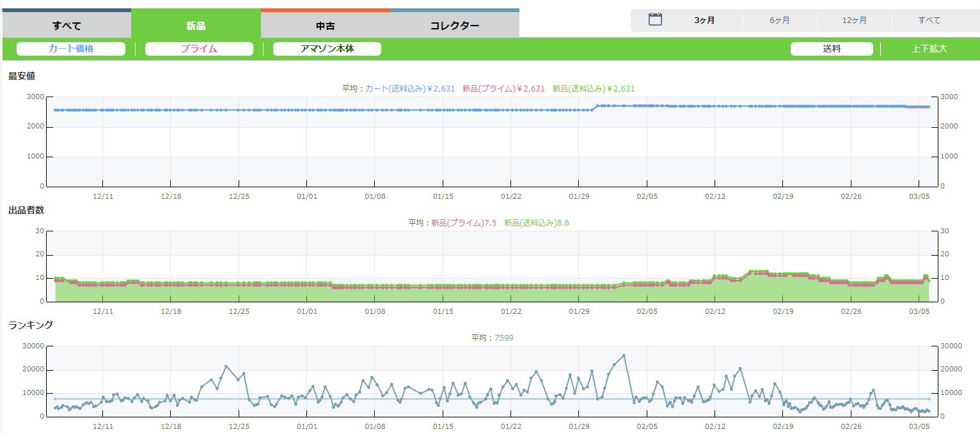This screenshot has width=980, height=434.
Task: Select the 新品 tab
Action: [196, 26]
